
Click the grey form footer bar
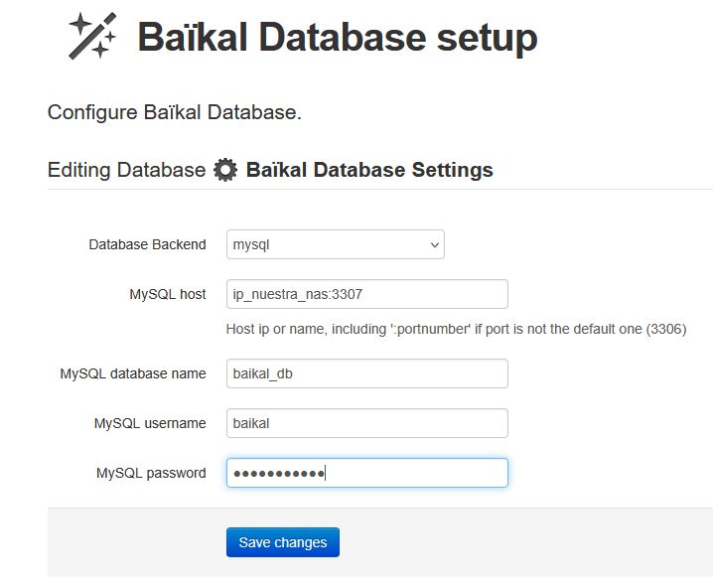516,542
